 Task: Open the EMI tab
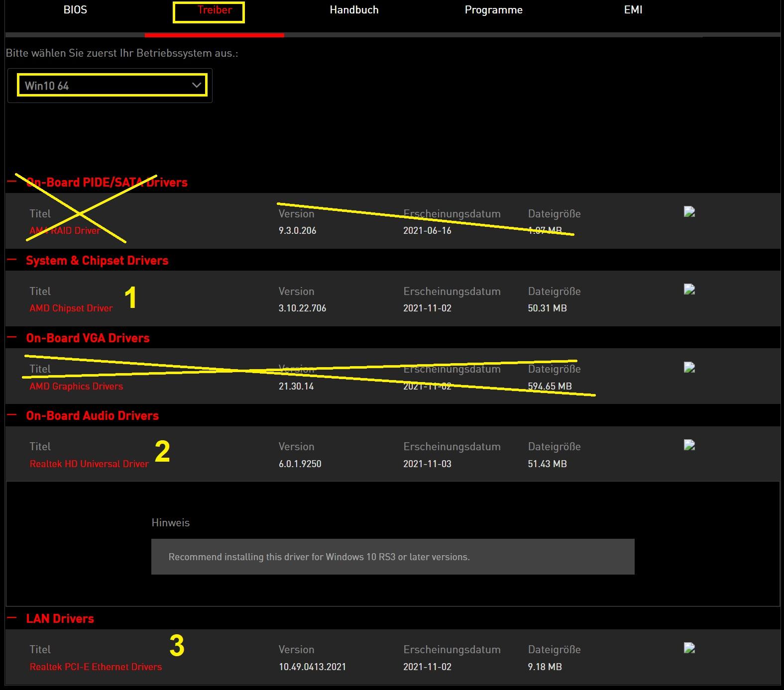(x=633, y=10)
